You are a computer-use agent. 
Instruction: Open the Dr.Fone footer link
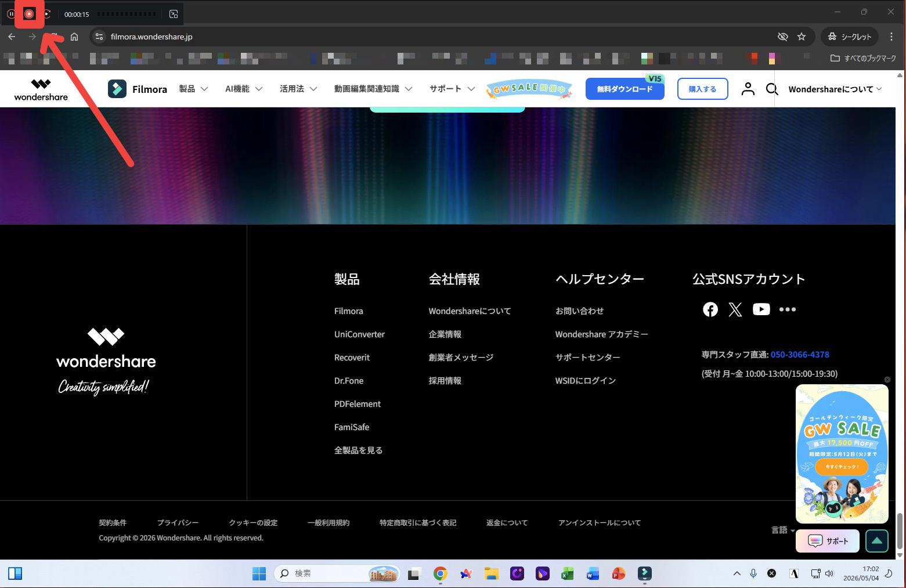[x=349, y=381]
